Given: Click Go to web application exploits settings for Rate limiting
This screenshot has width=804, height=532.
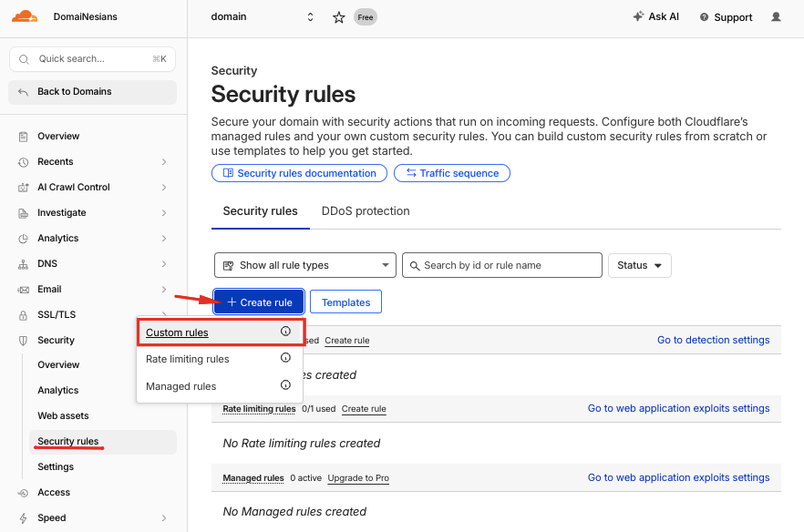Looking at the screenshot, I should [678, 408].
